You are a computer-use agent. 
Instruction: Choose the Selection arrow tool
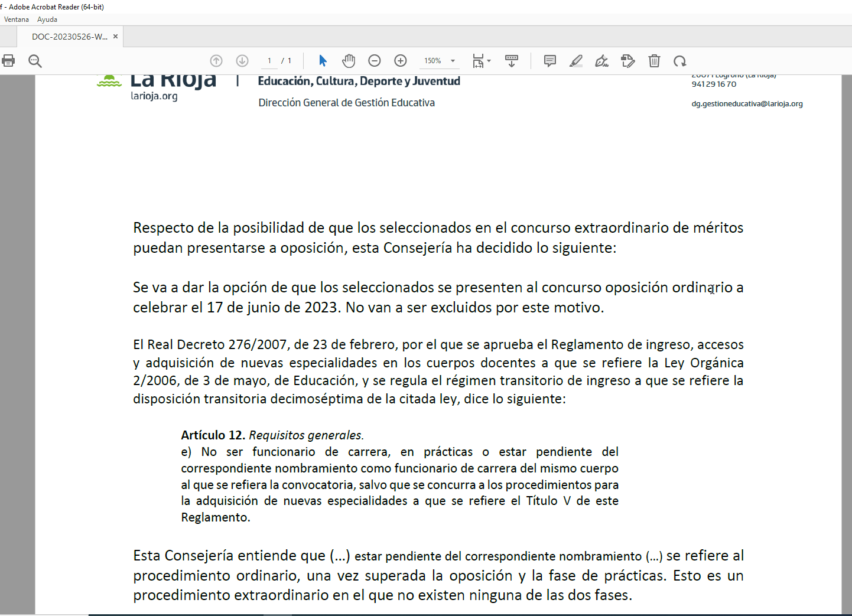(323, 61)
